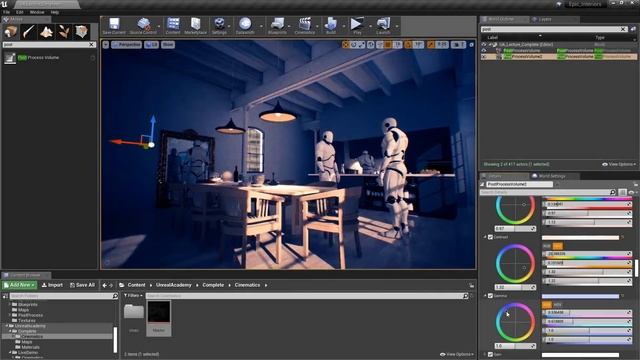Select the LiveDemo folder in tree
640x360 pixels.
(28, 352)
